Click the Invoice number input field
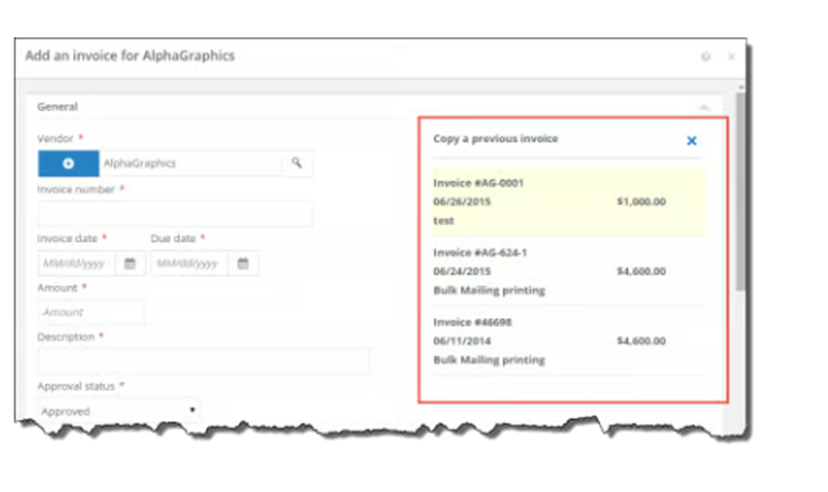828x492 pixels. tap(175, 213)
